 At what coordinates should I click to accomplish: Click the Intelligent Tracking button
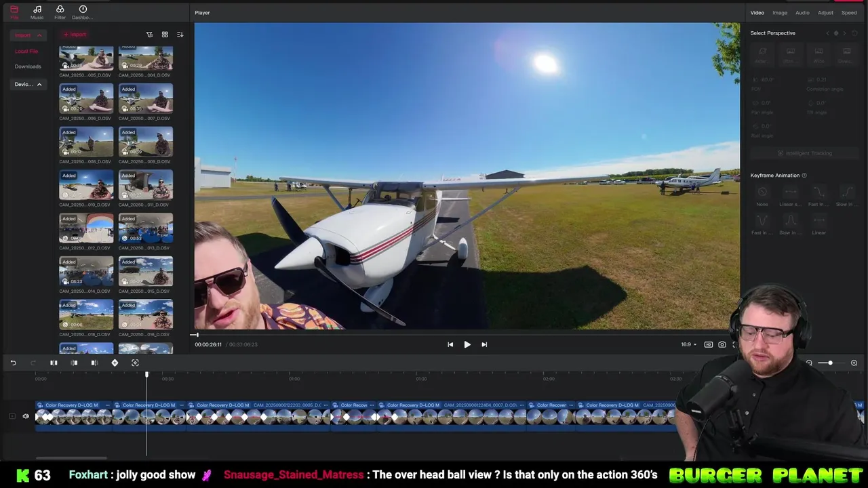[x=804, y=153]
